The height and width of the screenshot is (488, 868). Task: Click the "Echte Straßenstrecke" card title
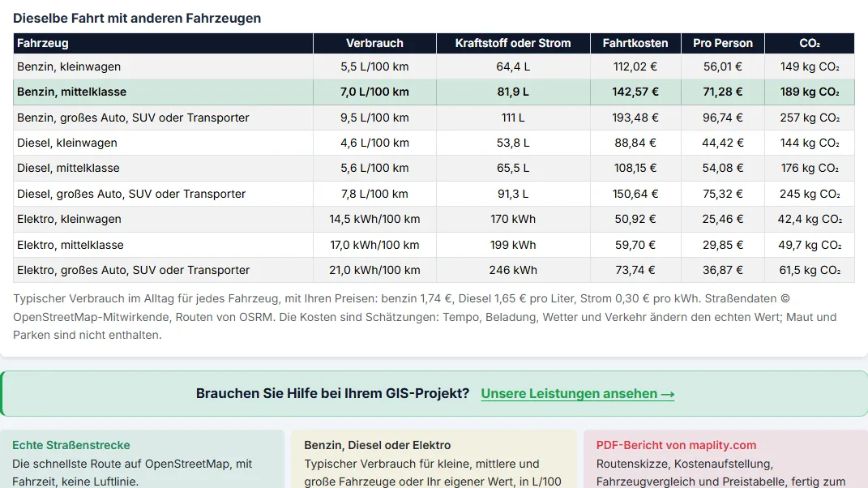(71, 445)
